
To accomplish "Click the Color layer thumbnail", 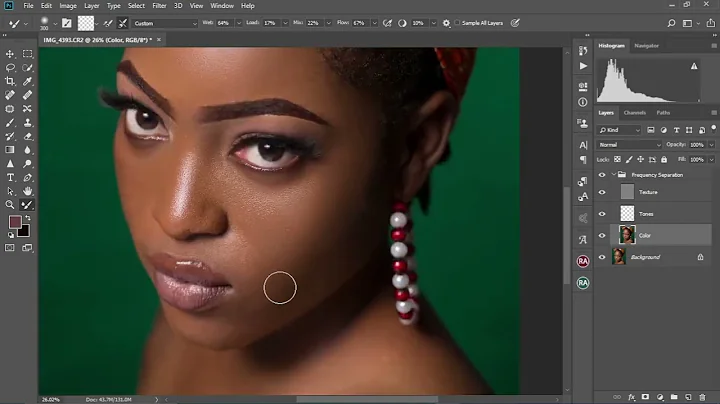I will coord(627,235).
